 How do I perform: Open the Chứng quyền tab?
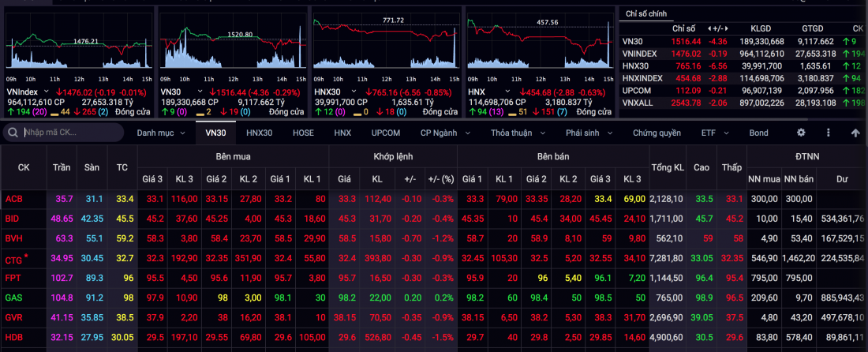[x=657, y=133]
